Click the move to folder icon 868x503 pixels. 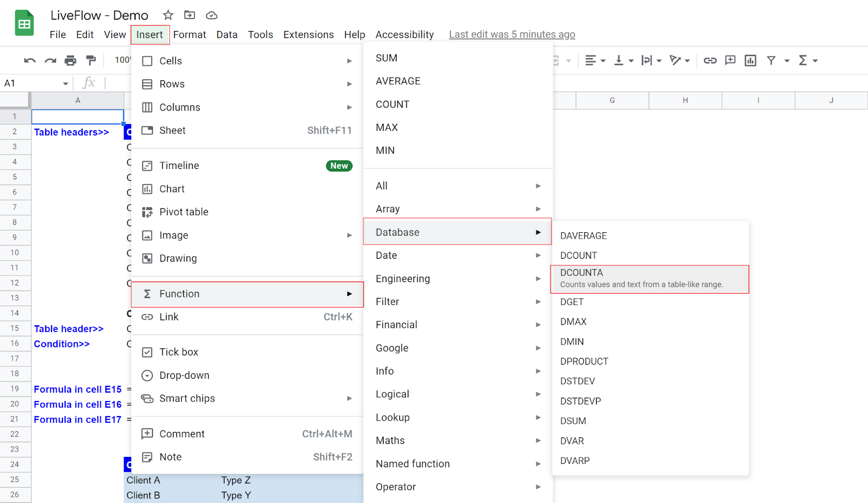coord(189,15)
